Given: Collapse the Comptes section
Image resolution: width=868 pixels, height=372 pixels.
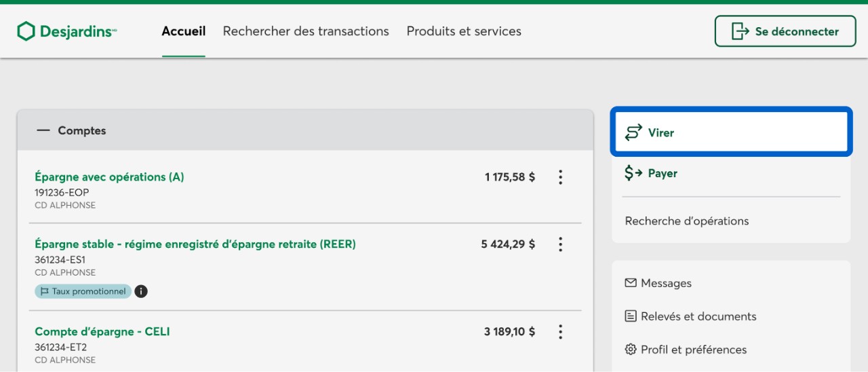Looking at the screenshot, I should click(x=43, y=130).
